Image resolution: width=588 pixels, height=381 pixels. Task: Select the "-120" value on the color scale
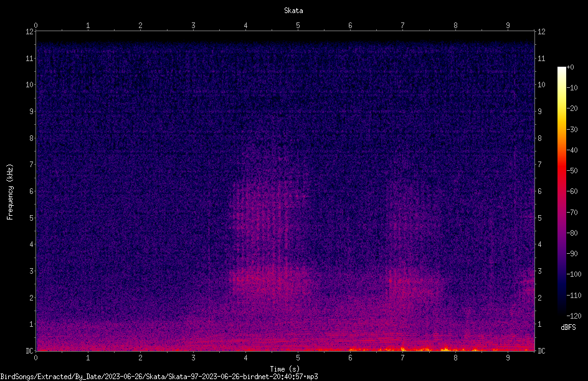pyautogui.click(x=574, y=316)
